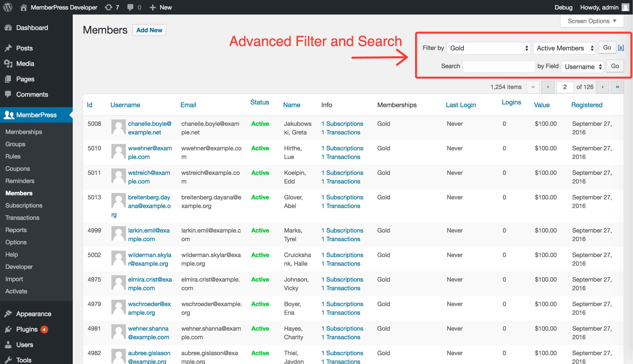Sort the table by Id column
The height and width of the screenshot is (364, 633).
90,105
